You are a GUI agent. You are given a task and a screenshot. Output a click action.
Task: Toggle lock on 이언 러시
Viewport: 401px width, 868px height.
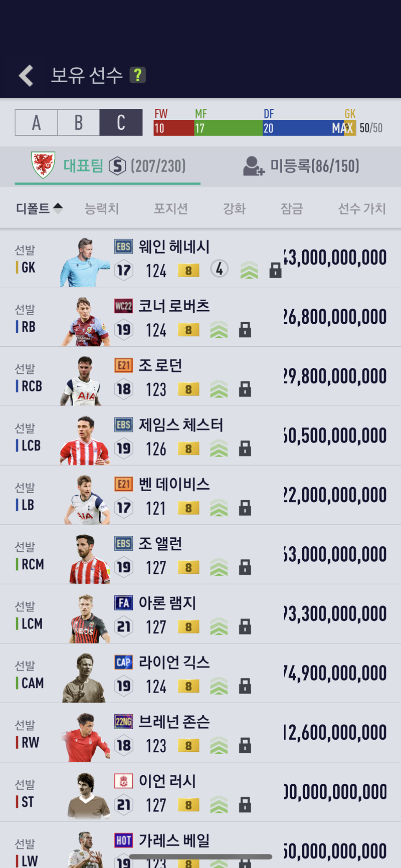[245, 805]
